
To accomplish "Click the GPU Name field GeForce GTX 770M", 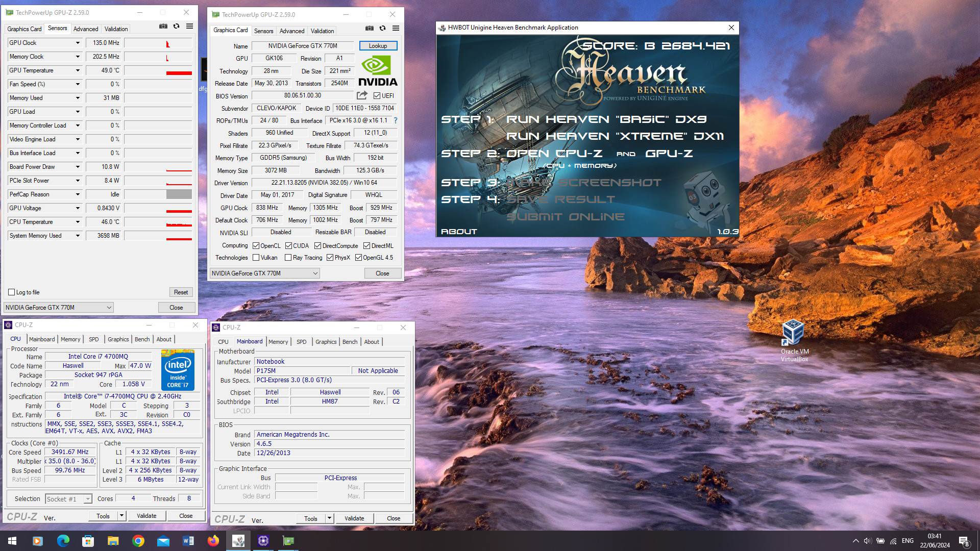I will (x=303, y=46).
